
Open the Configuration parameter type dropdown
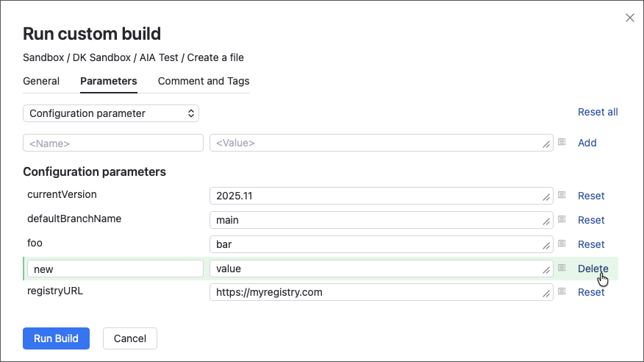111,113
